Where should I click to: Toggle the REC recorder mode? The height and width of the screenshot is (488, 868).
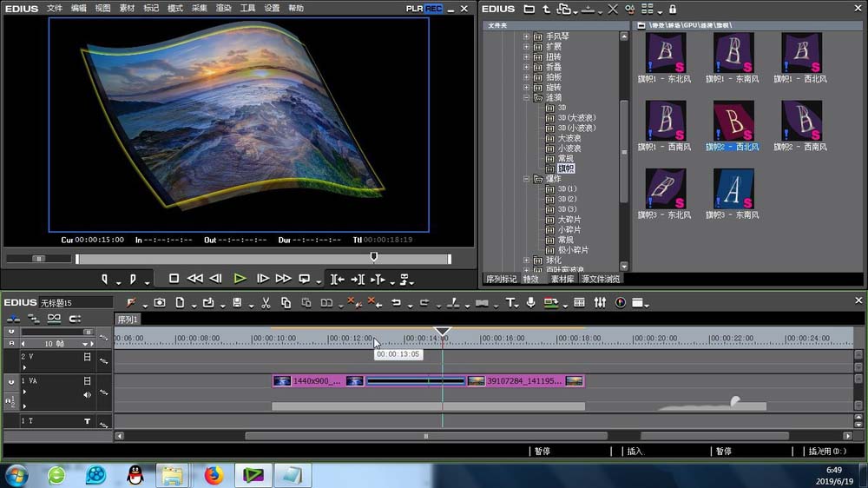click(433, 9)
